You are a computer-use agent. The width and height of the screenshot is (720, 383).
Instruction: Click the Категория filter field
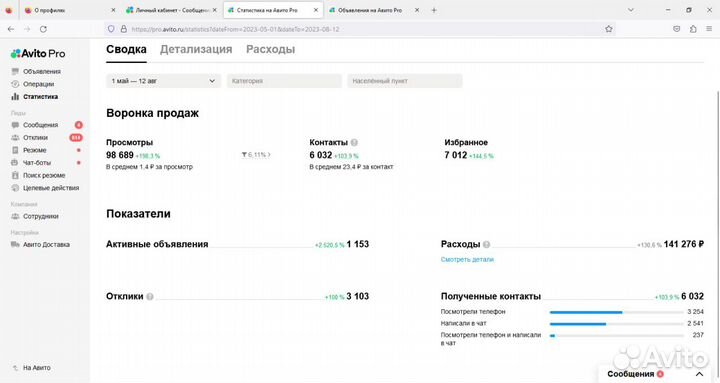point(284,81)
